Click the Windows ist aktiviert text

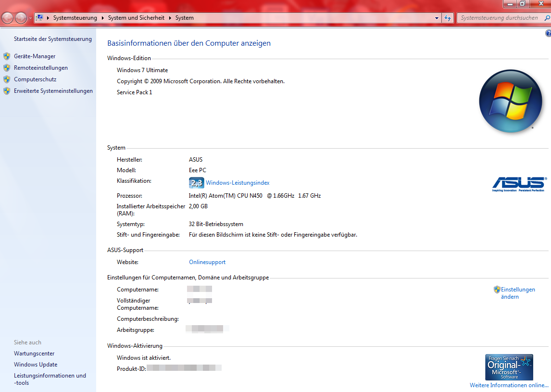click(144, 358)
